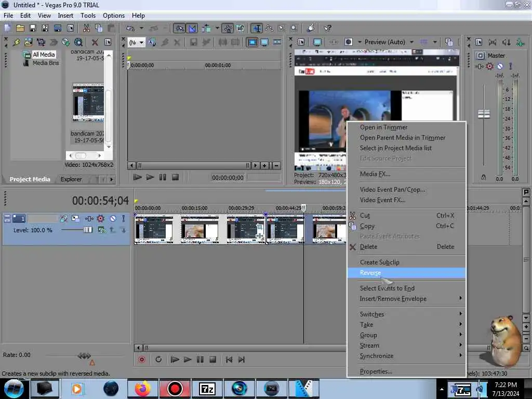Image resolution: width=532 pixels, height=399 pixels.
Task: Click Track Motion icon on track 1
Action: pyautogui.click(x=75, y=219)
